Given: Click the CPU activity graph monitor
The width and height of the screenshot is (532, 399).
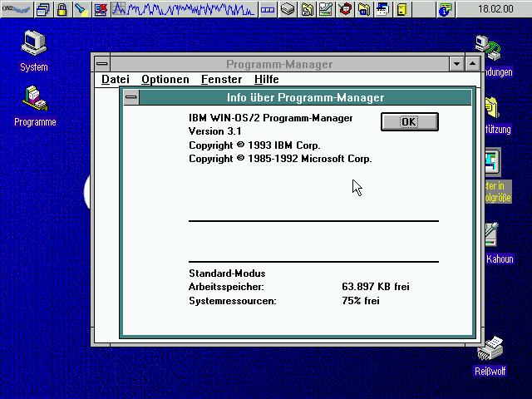Looking at the screenshot, I should point(191,9).
